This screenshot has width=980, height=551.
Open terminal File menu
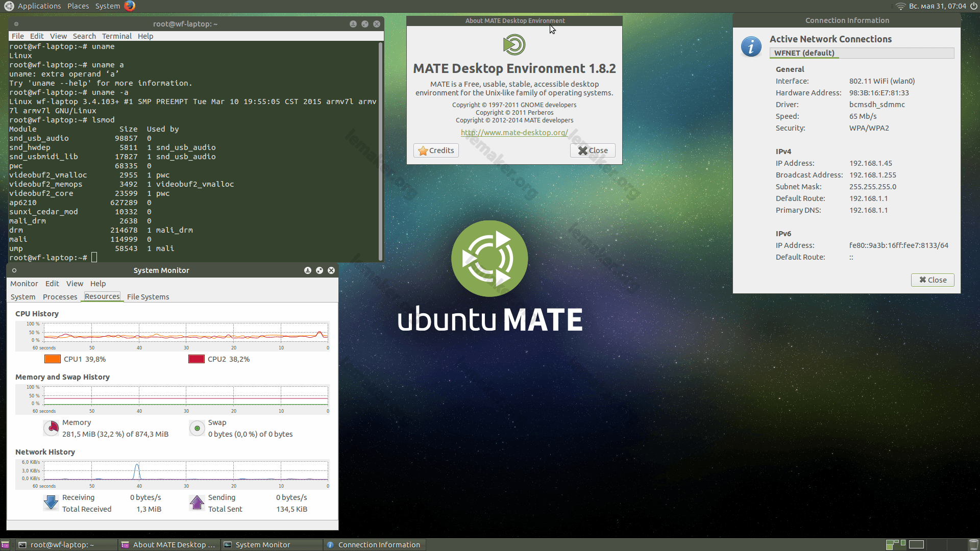pyautogui.click(x=18, y=36)
